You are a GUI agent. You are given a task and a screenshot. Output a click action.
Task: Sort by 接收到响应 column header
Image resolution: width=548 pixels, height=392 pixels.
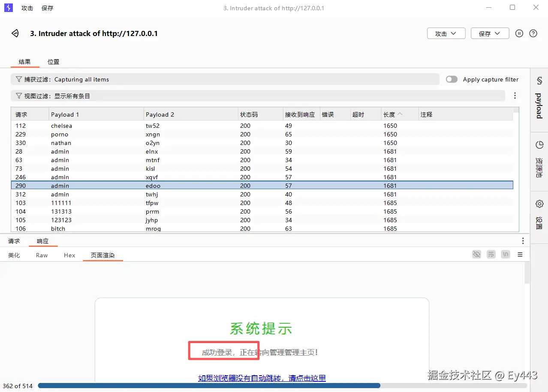(301, 115)
